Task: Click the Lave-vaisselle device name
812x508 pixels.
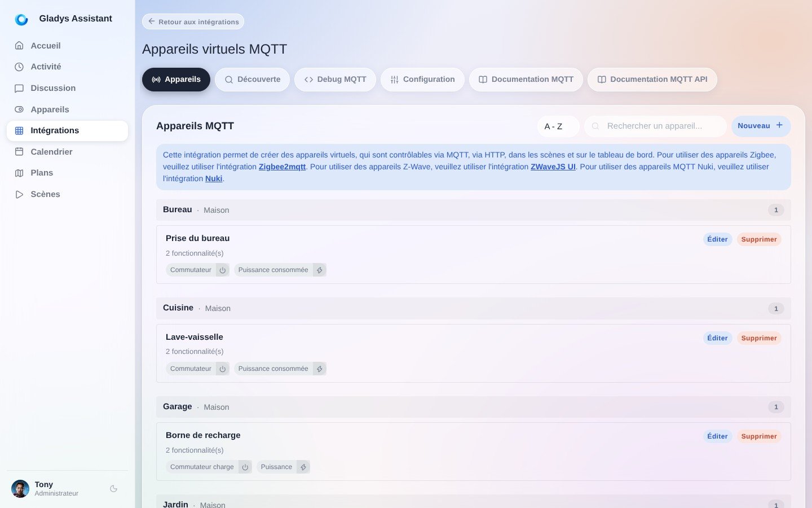Action: click(195, 337)
